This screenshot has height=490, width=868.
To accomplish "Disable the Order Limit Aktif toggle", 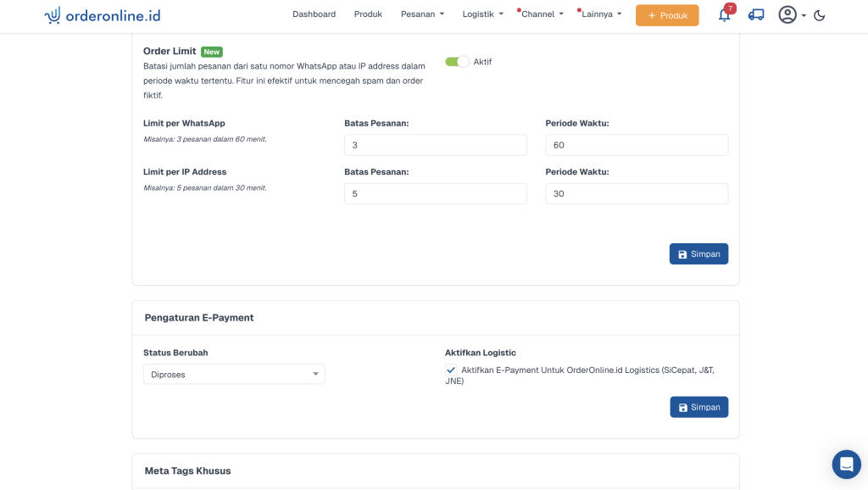I will pyautogui.click(x=457, y=62).
